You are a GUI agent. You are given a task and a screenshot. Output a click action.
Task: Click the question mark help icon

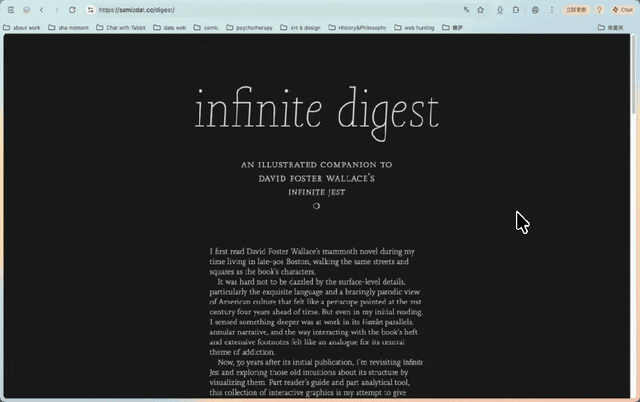[599, 10]
